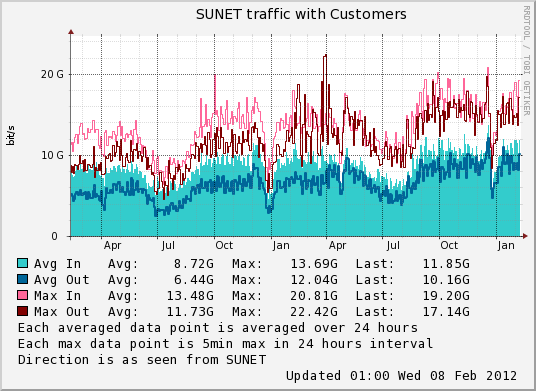Click the Max In last value 19.20G
Screen dimensions: 536x391
pos(446,296)
